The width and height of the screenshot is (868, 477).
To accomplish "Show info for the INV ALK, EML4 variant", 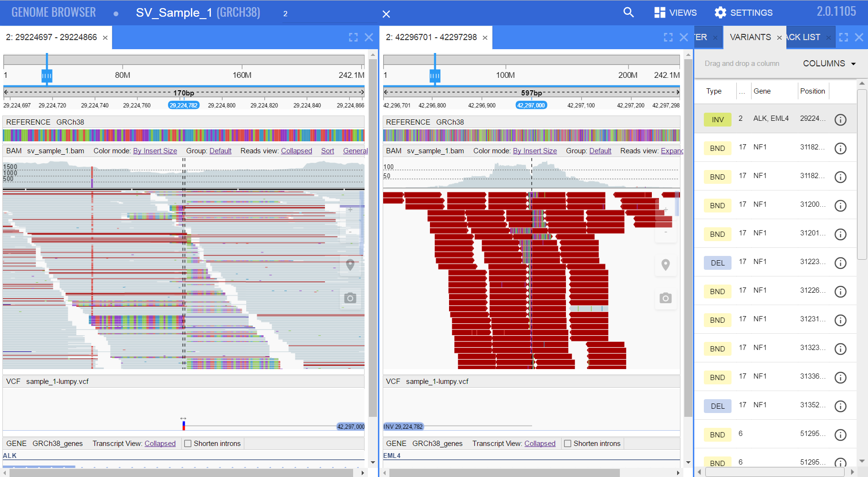I will click(x=840, y=120).
